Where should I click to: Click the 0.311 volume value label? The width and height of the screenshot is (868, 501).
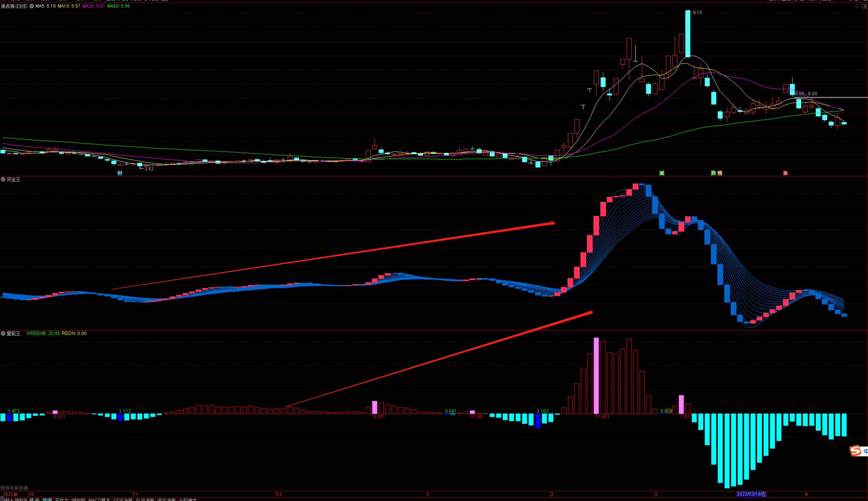59,417
